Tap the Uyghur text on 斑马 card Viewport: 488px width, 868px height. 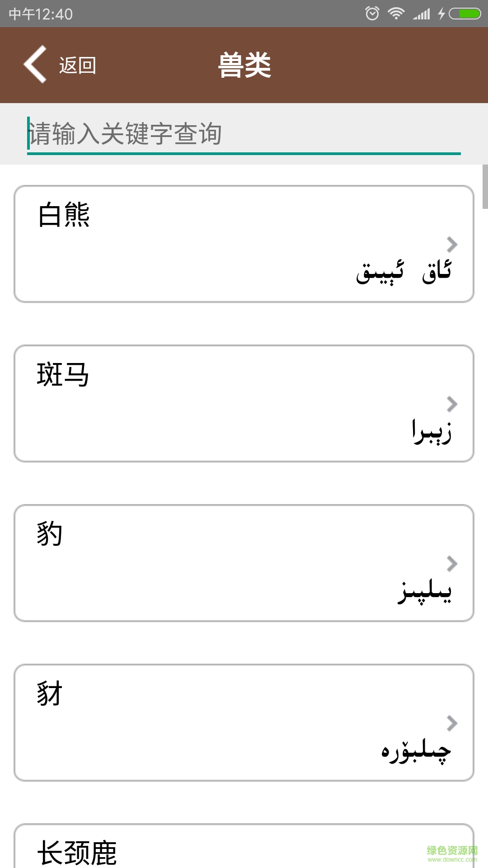(x=432, y=433)
